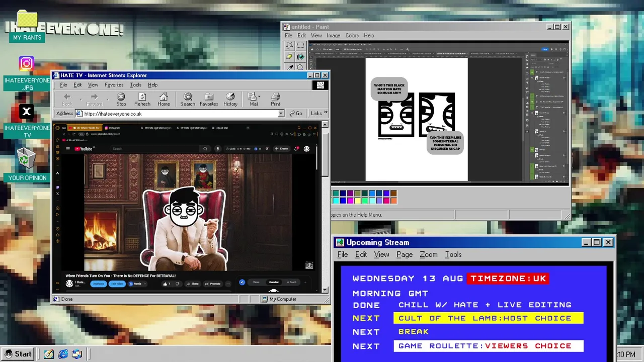The image size is (644, 362).
Task: Open the Favorites menu in explorer
Action: coord(114,85)
